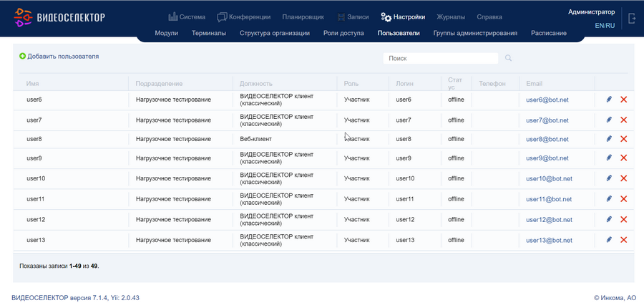Edit user11 with the pencil icon
Screen dimensions: 644x308
click(x=609, y=199)
